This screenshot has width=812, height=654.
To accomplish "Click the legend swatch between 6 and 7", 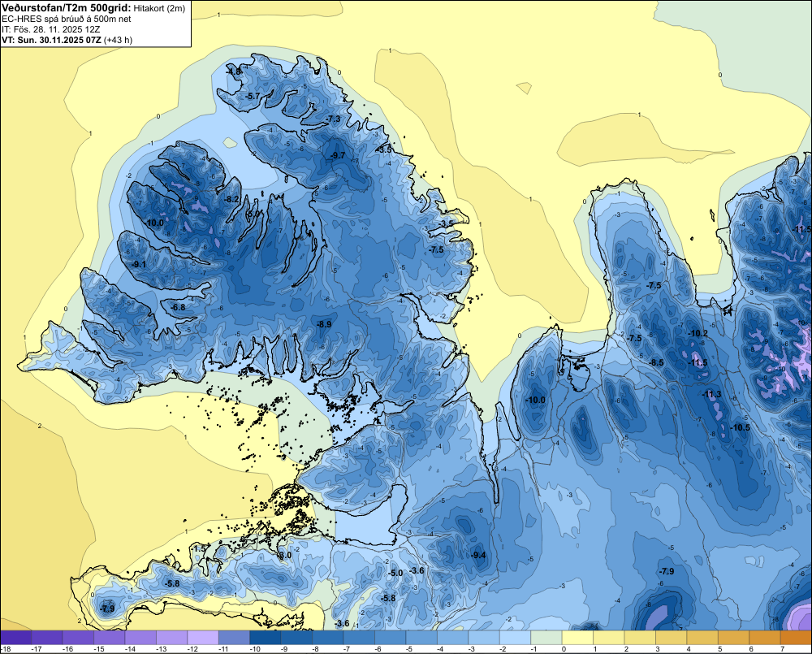I will coord(765,638).
